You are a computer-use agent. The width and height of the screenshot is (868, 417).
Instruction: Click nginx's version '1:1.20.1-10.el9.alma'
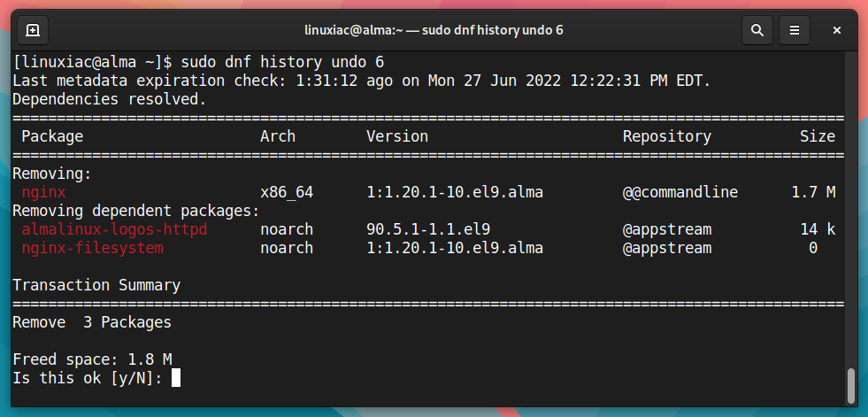click(x=455, y=192)
